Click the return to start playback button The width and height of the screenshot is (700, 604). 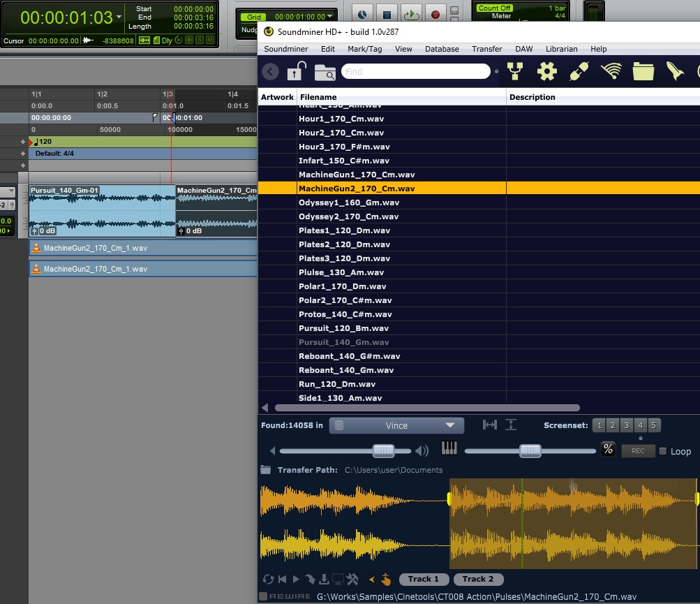[282, 580]
